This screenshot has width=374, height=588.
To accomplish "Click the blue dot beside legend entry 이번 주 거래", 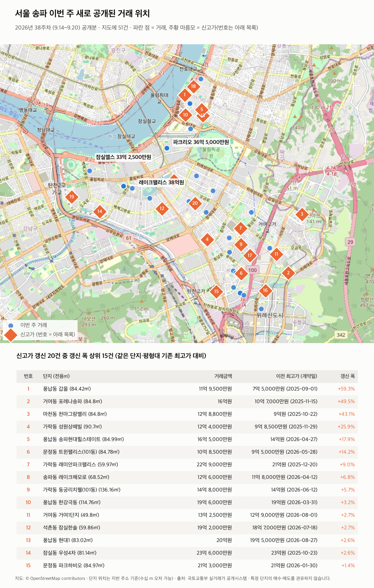I will pos(11,325).
